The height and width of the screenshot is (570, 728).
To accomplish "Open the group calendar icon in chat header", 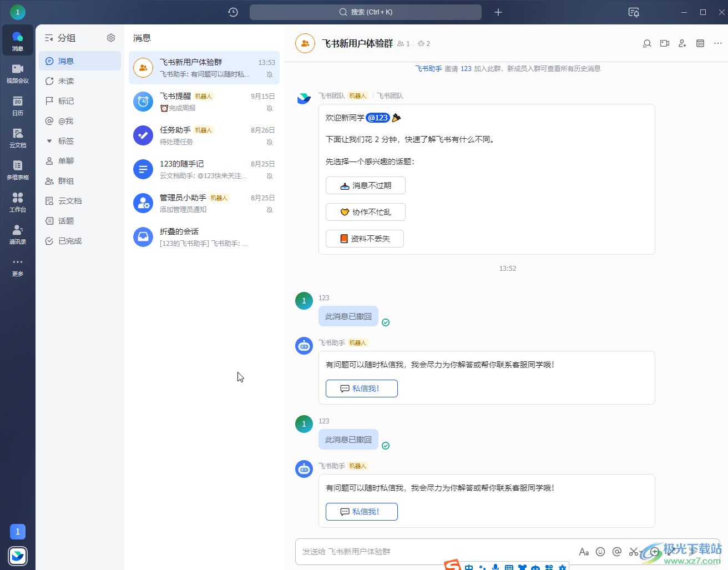I will [x=700, y=43].
